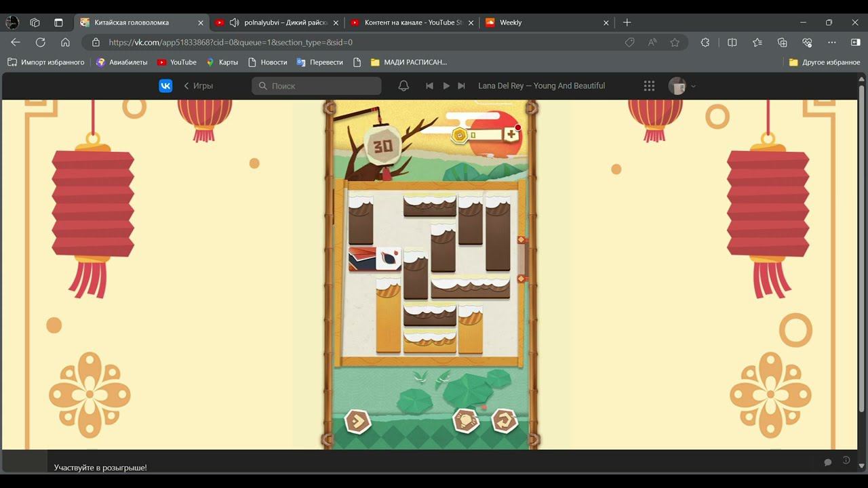Add page to favorites with star icon
The width and height of the screenshot is (868, 488).
pyautogui.click(x=675, y=42)
